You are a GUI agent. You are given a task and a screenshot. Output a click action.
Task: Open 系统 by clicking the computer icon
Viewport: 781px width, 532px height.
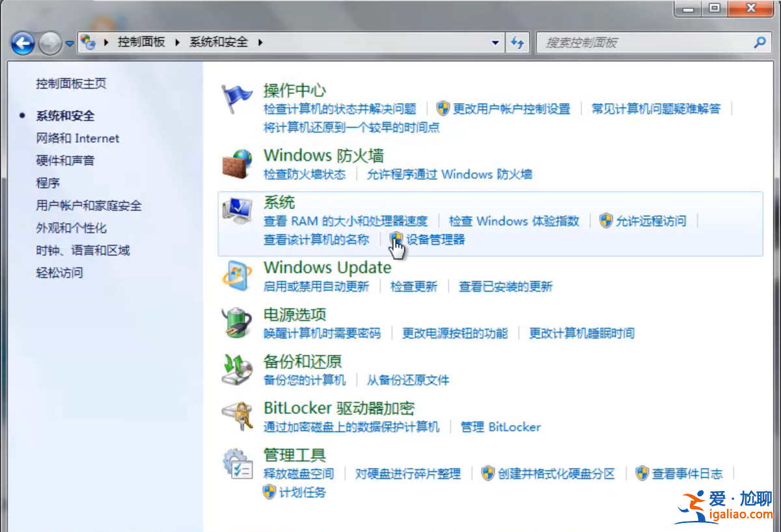pos(238,209)
